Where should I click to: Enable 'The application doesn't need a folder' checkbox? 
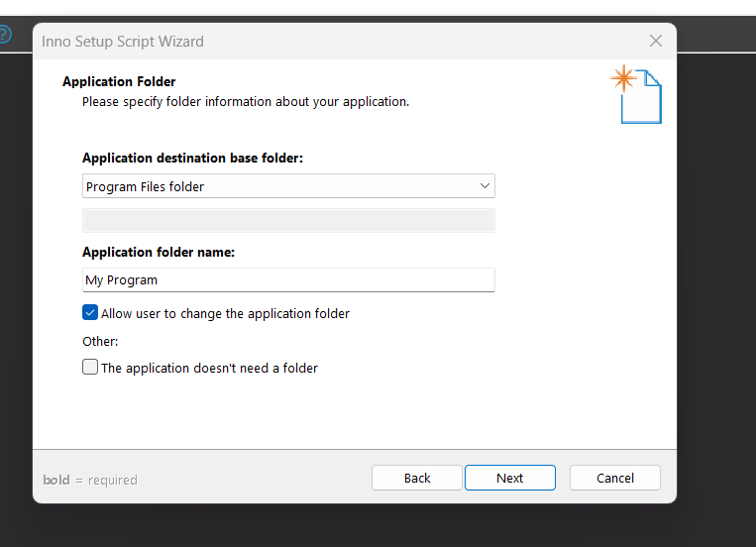90,368
